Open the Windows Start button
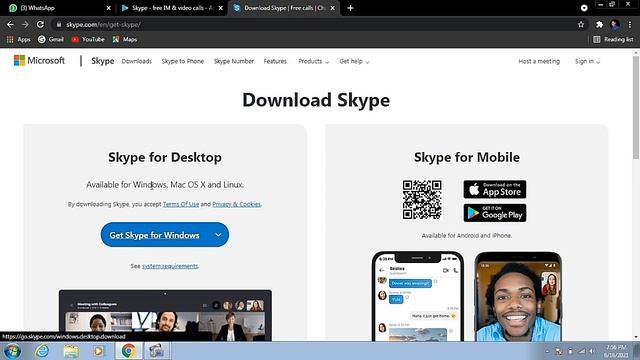 tap(12, 351)
